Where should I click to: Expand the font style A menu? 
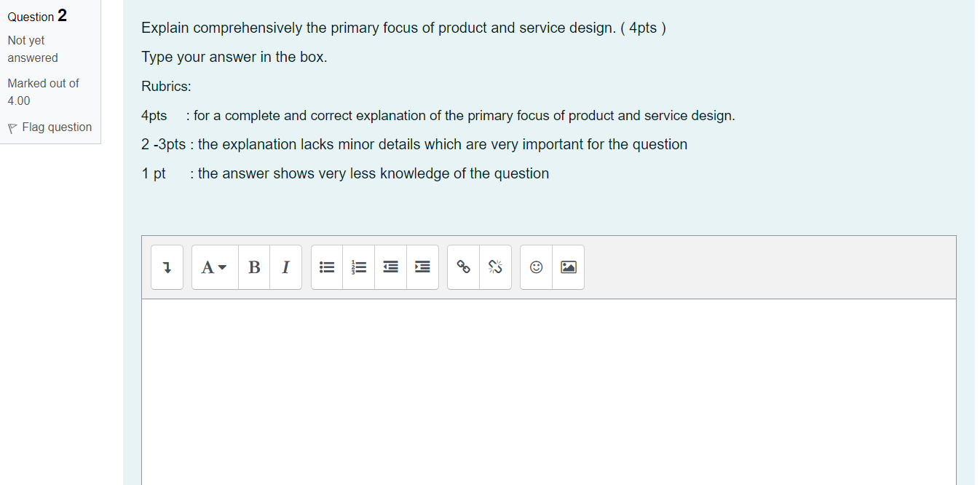click(213, 267)
